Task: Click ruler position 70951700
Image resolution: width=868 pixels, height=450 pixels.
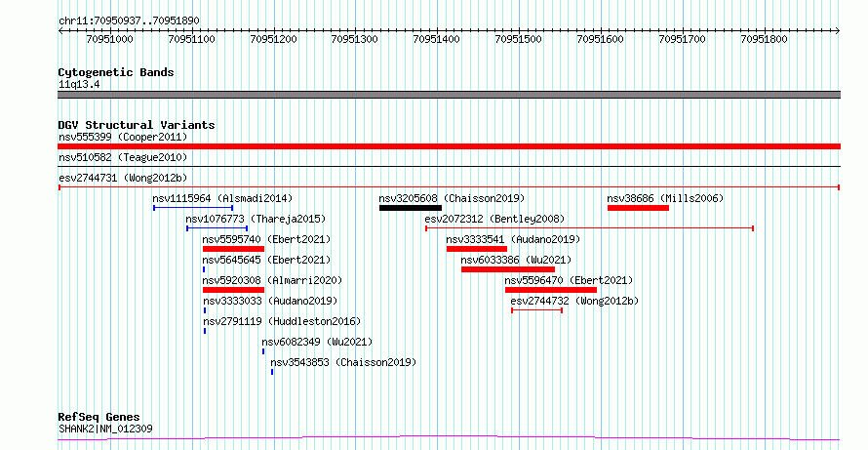Action: (683, 39)
